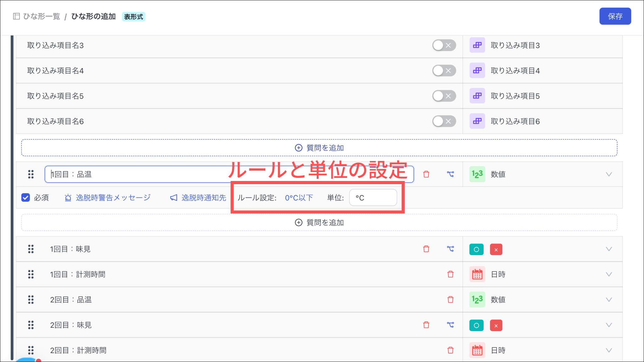Open 逸脱時警告メッセージ link
Viewport: 644px width, 362px height.
[x=113, y=198]
